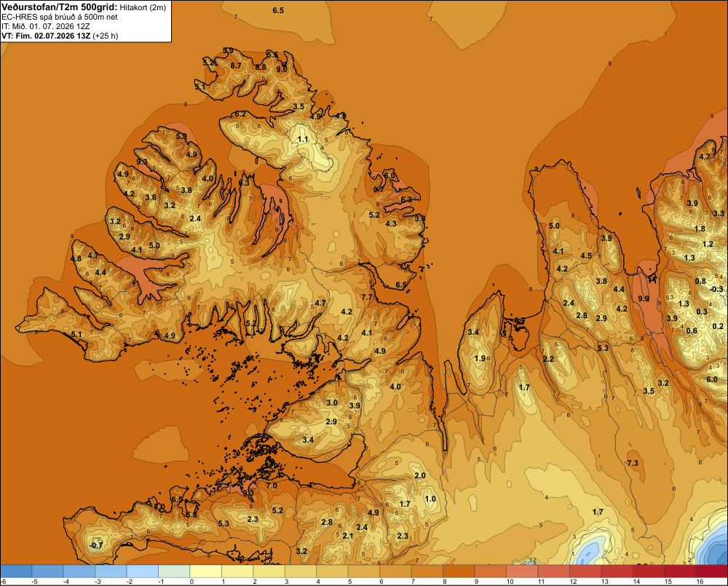Click the 0.2 temperature value
728x586 pixels.
coord(717,326)
